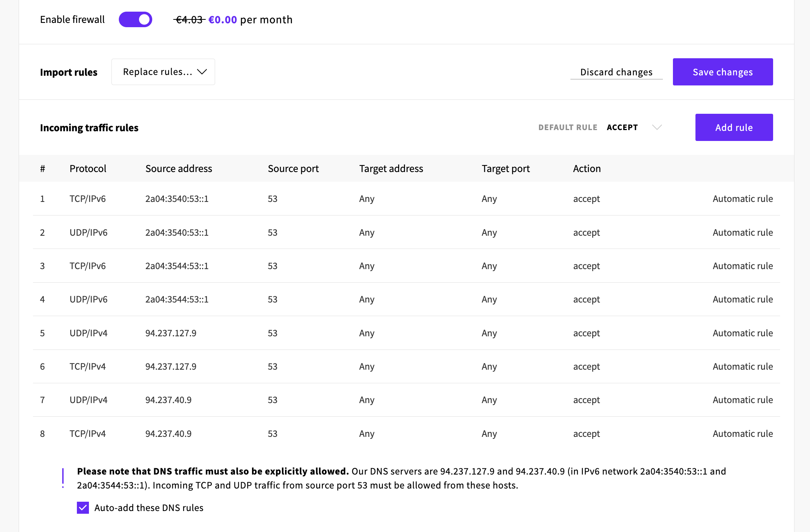The image size is (810, 532).
Task: Click the Protocol column header
Action: pos(88,169)
